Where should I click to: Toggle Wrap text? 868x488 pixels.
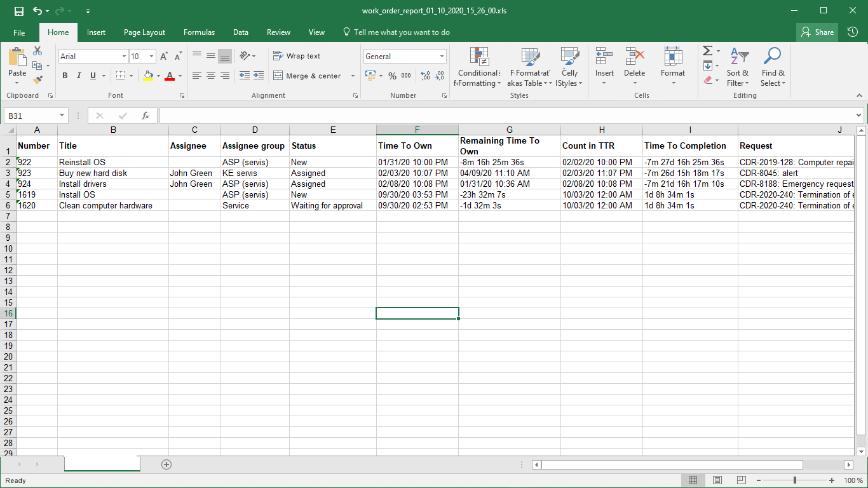pyautogui.click(x=297, y=56)
